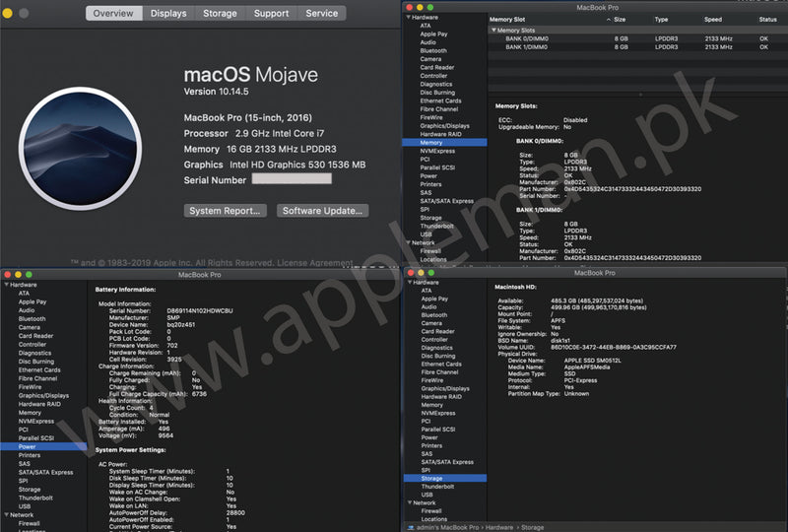Select Storage in the Macintosh HD window sidebar
The height and width of the screenshot is (532, 788).
pyautogui.click(x=445, y=478)
